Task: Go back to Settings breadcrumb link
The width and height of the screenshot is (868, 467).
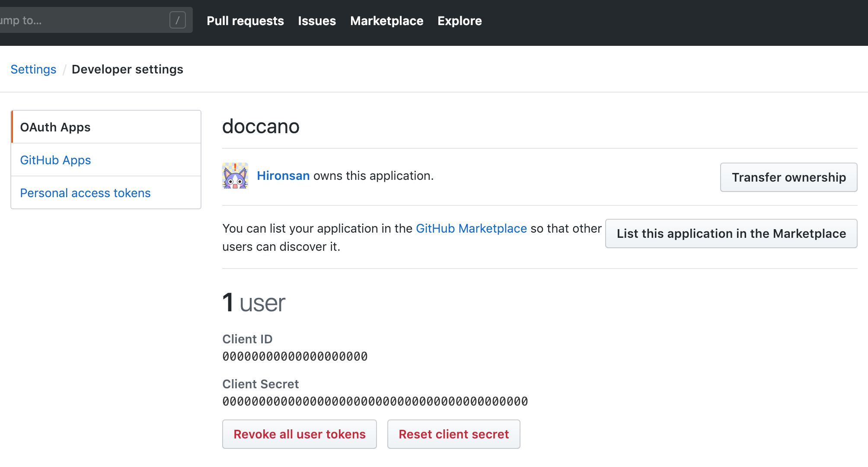Action: pos(33,69)
